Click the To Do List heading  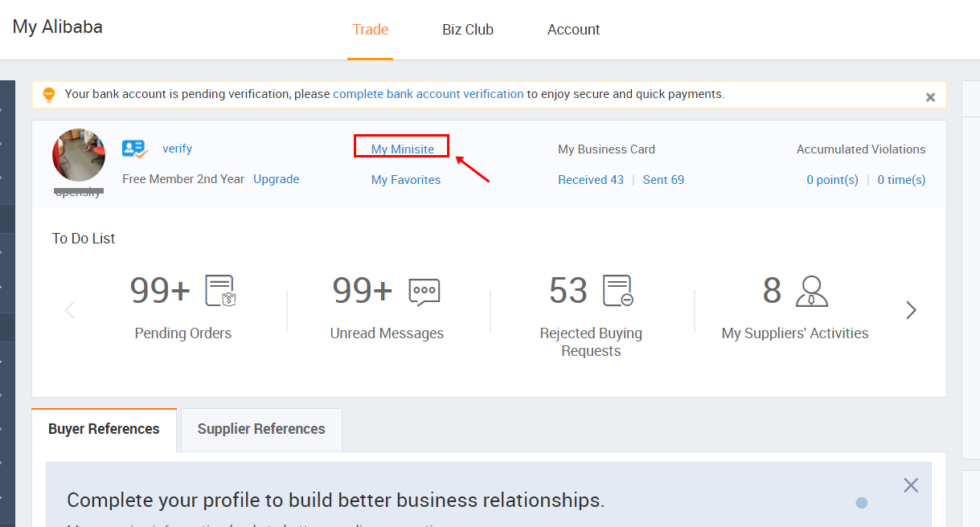pos(84,239)
